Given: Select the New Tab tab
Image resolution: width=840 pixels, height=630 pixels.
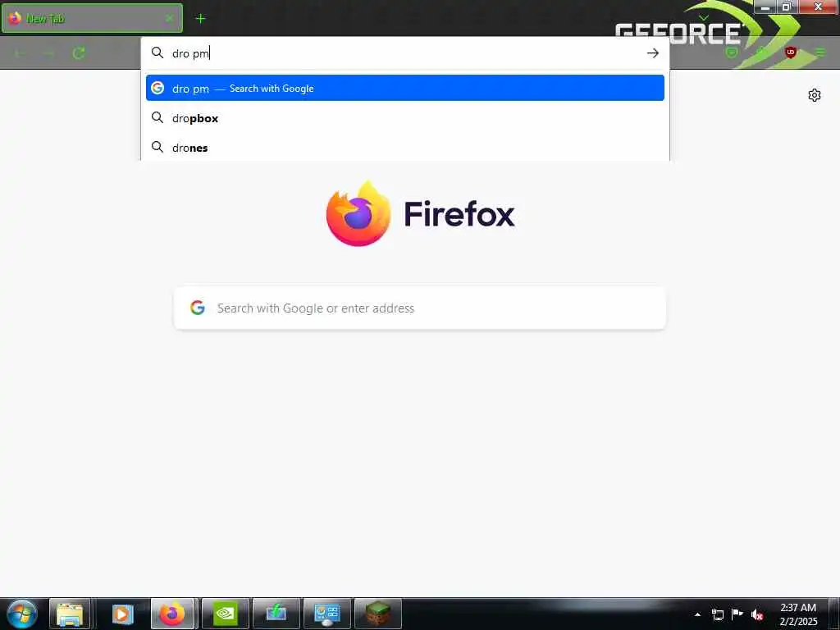Looking at the screenshot, I should click(x=92, y=18).
